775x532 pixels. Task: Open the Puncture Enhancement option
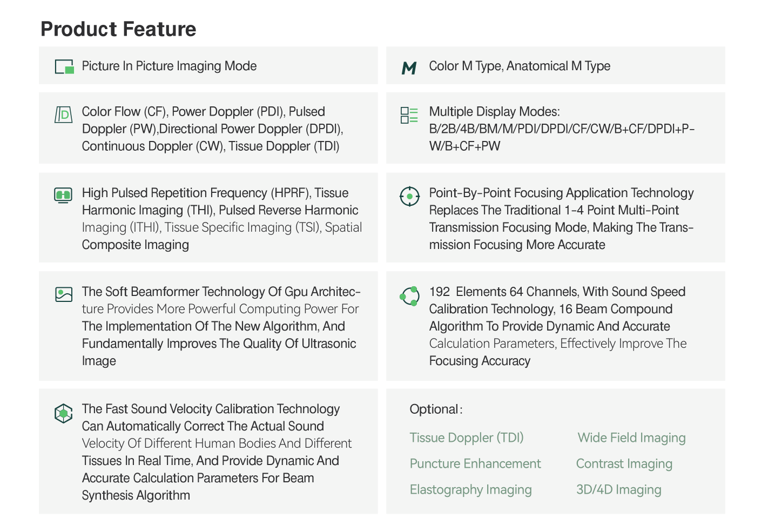[x=475, y=463]
